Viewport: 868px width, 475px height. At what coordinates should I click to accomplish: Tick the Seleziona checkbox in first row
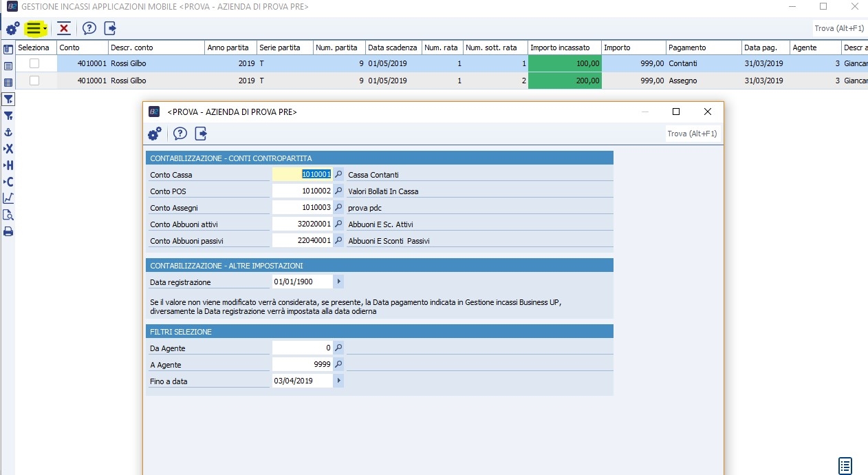click(34, 63)
